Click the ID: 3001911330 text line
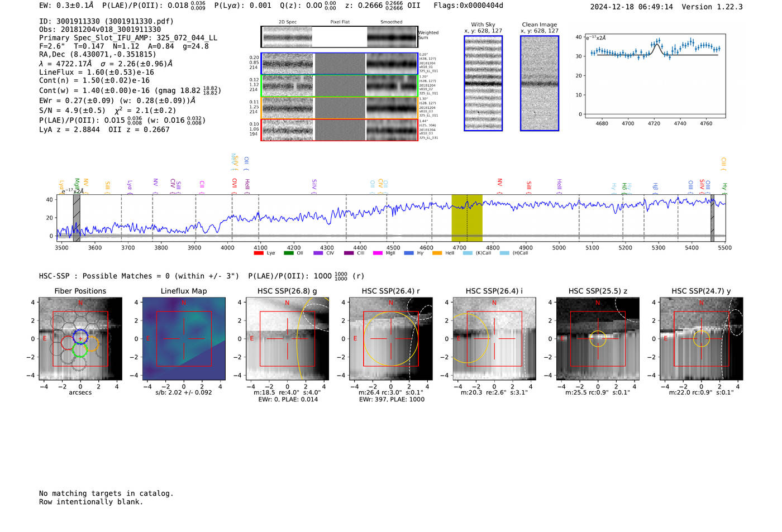 tap(106, 21)
